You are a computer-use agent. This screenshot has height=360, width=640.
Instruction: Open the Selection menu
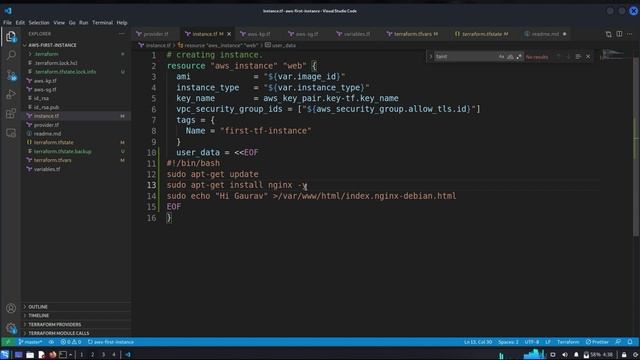39,22
